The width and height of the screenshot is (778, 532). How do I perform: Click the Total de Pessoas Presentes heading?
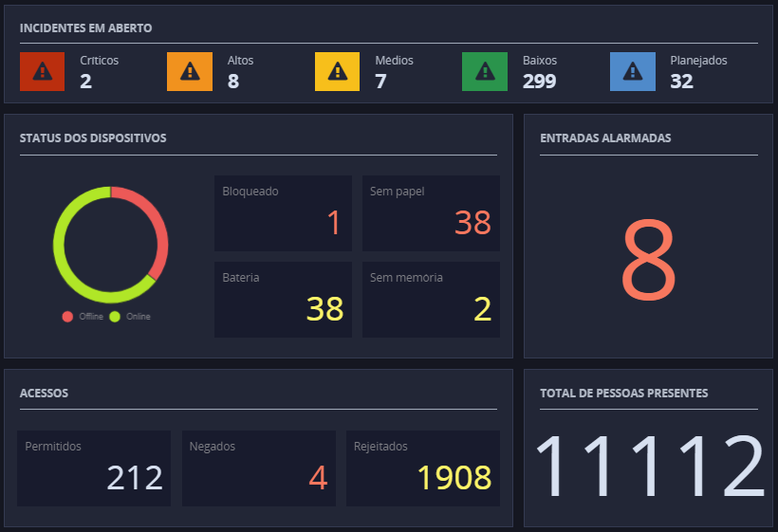pyautogui.click(x=623, y=393)
